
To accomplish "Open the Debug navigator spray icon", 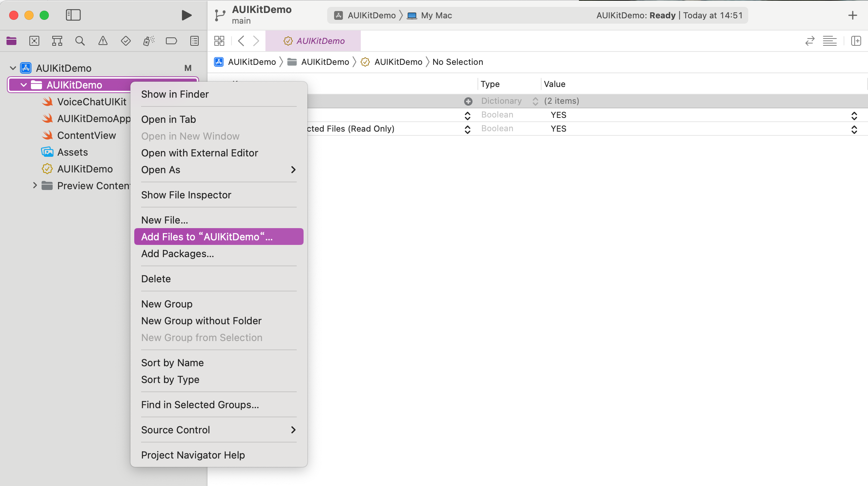I will [x=149, y=41].
